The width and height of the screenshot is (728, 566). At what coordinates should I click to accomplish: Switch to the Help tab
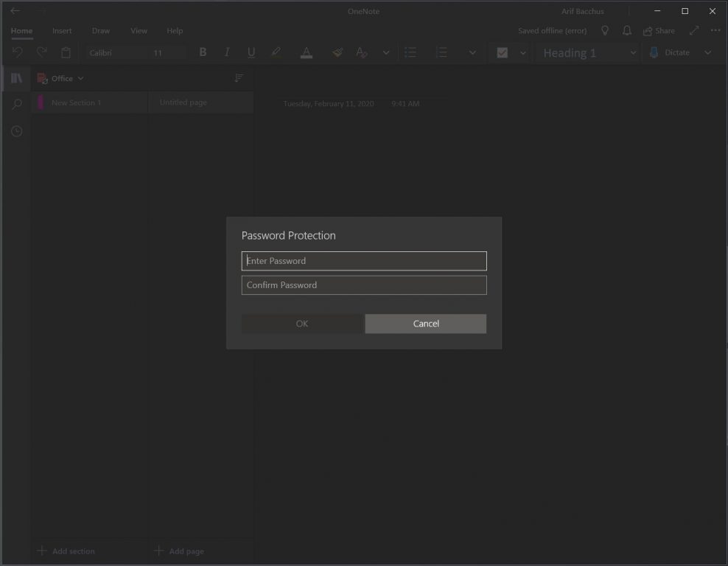175,31
